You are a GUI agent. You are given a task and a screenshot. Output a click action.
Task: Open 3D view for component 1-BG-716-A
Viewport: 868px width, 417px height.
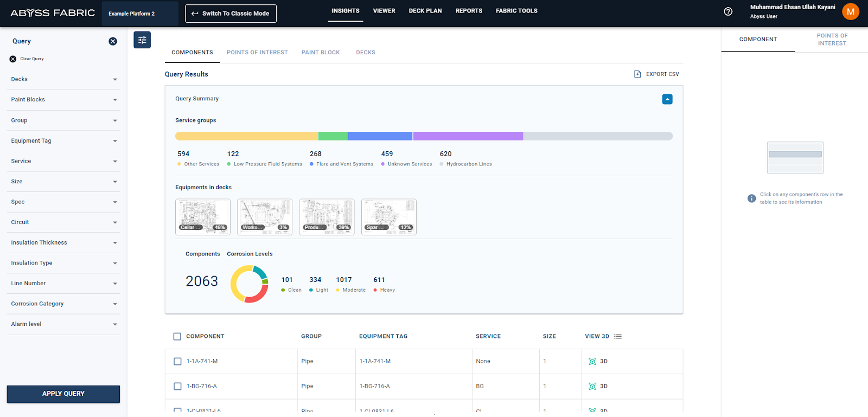592,386
